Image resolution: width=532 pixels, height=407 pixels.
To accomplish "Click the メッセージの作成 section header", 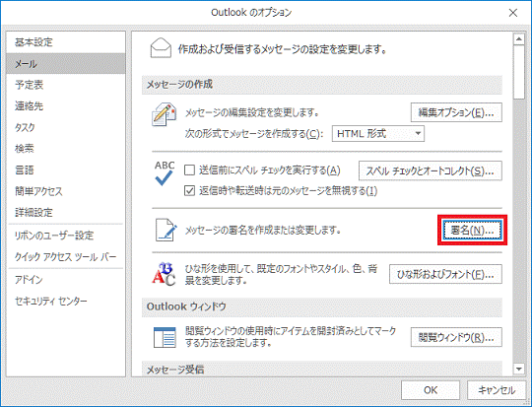I will (x=321, y=85).
